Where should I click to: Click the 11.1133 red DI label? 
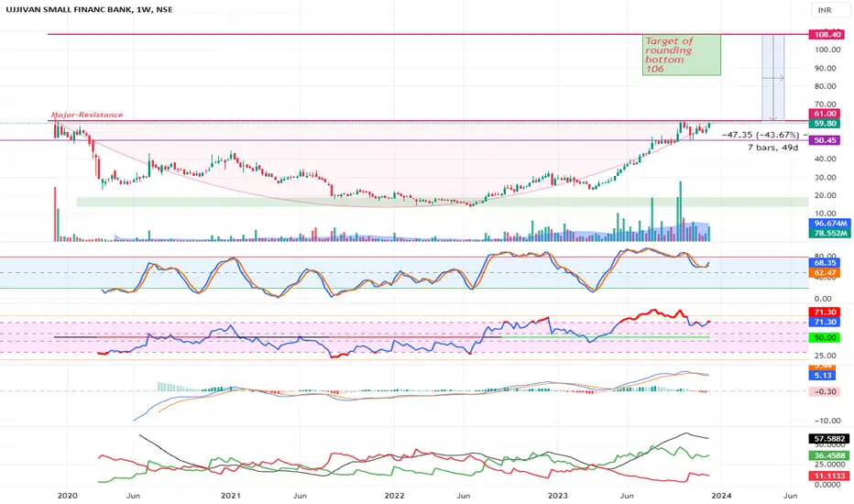pos(829,476)
